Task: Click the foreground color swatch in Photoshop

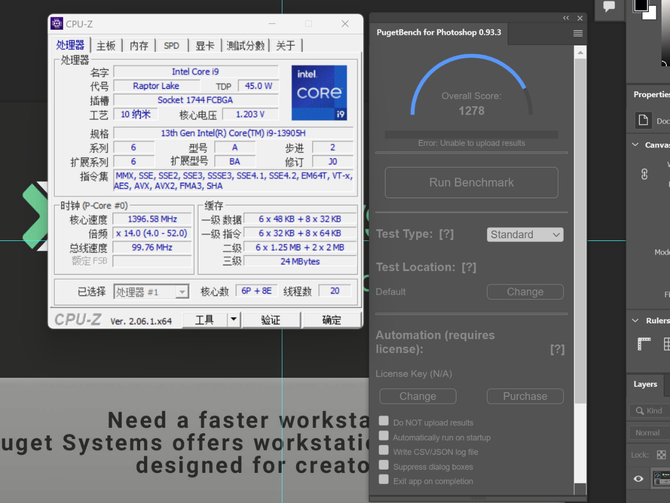Action: coord(641,5)
